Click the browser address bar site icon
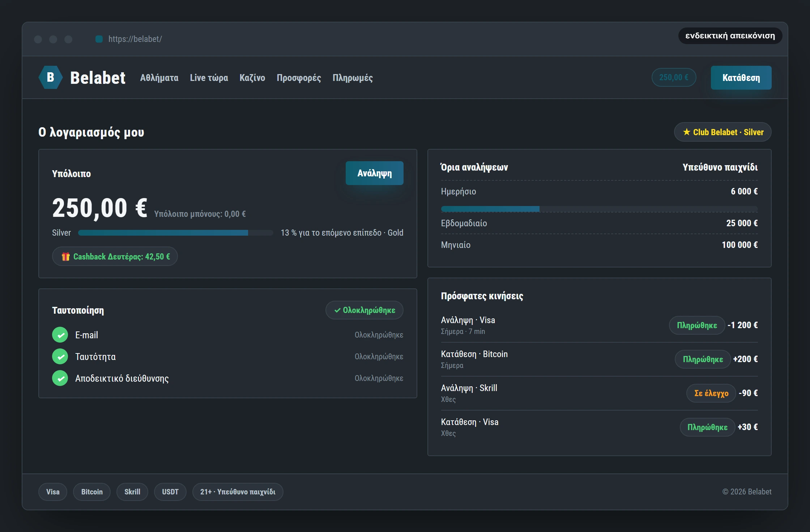This screenshot has height=532, width=810. point(99,39)
